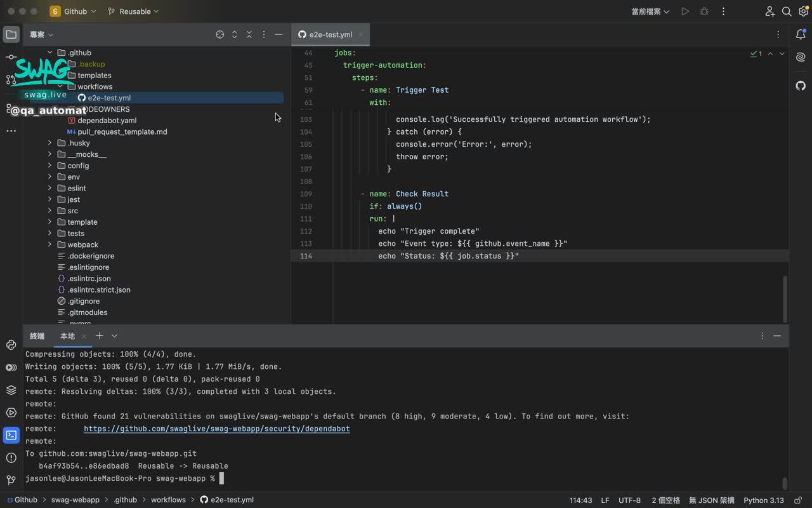Image resolution: width=812 pixels, height=508 pixels.
Task: Change UTF-8 encoding in status bar
Action: [629, 500]
